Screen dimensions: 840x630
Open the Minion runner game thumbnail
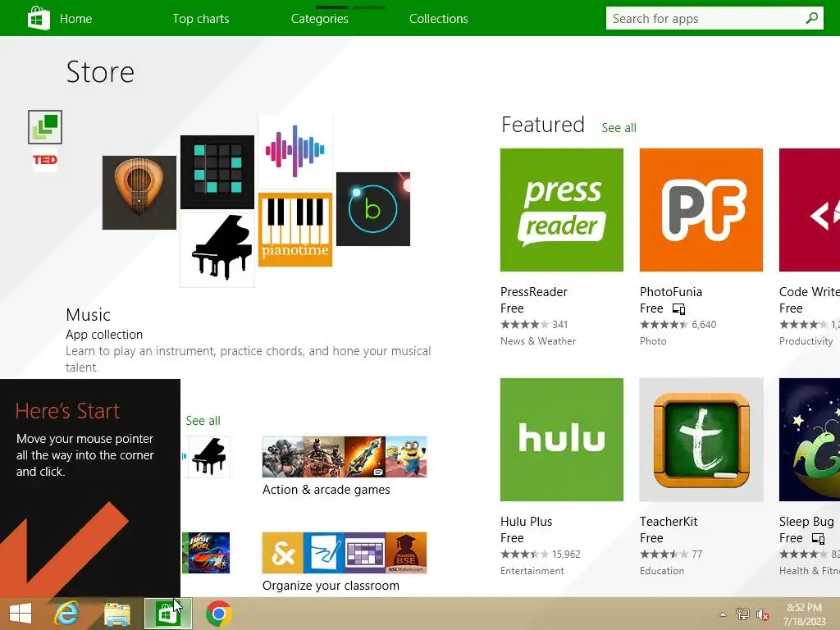(x=407, y=457)
